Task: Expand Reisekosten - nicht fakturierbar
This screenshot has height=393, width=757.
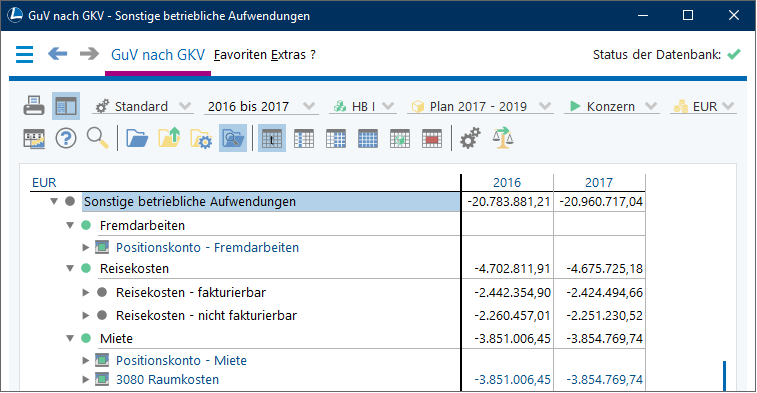Action: point(86,315)
